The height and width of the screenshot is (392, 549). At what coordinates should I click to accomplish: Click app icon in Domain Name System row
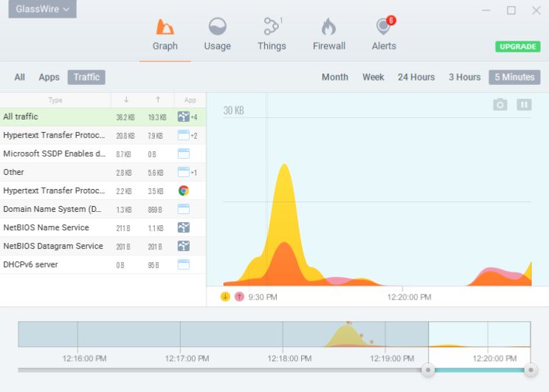184,209
